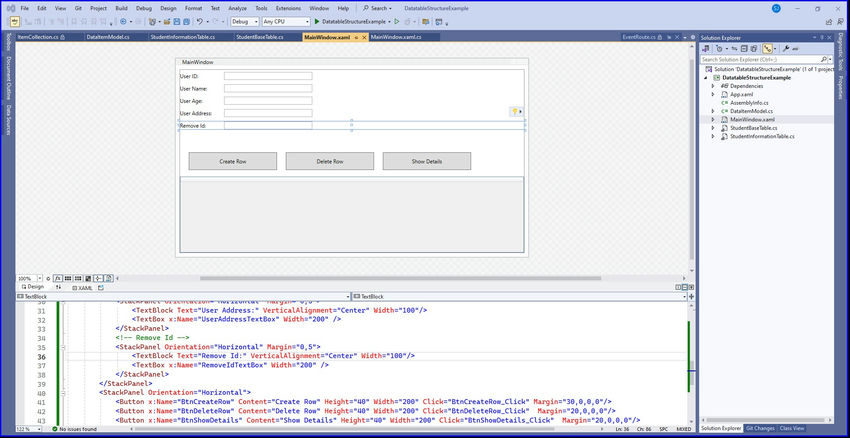Switch to the StudentBaseTable.cs tab

coord(260,37)
